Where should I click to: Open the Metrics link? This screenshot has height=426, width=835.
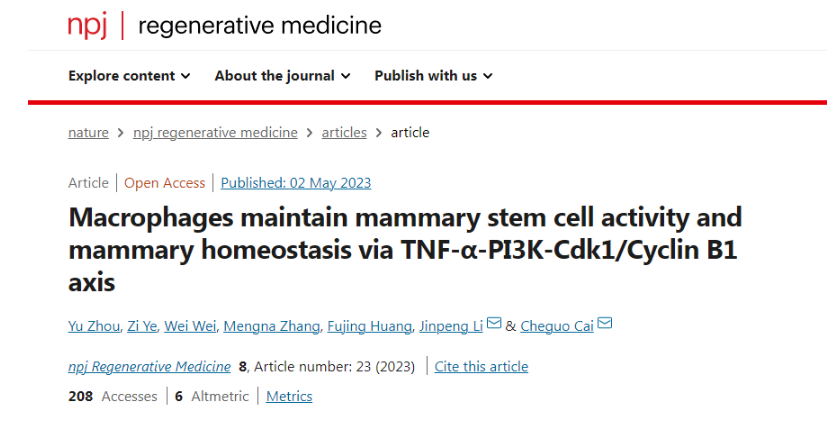289,396
